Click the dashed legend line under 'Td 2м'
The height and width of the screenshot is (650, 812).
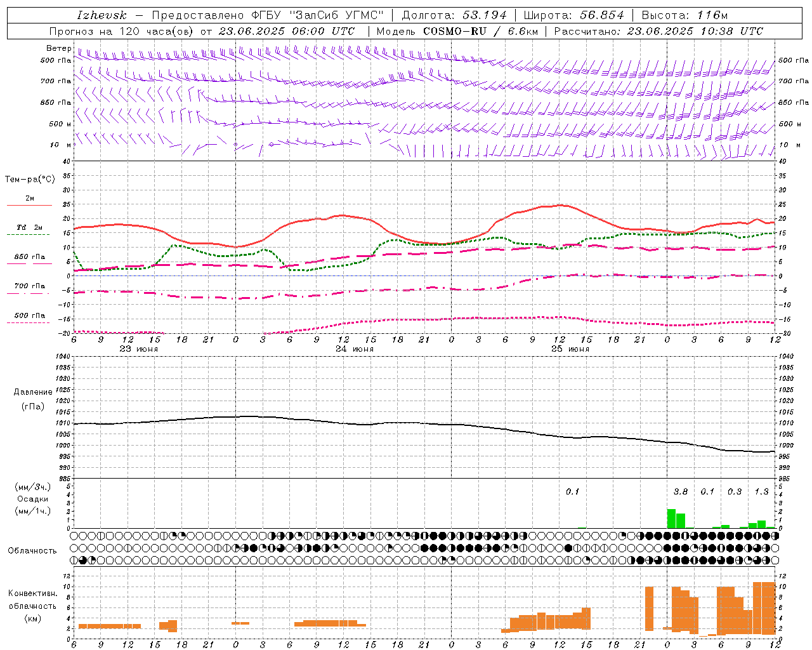(28, 234)
